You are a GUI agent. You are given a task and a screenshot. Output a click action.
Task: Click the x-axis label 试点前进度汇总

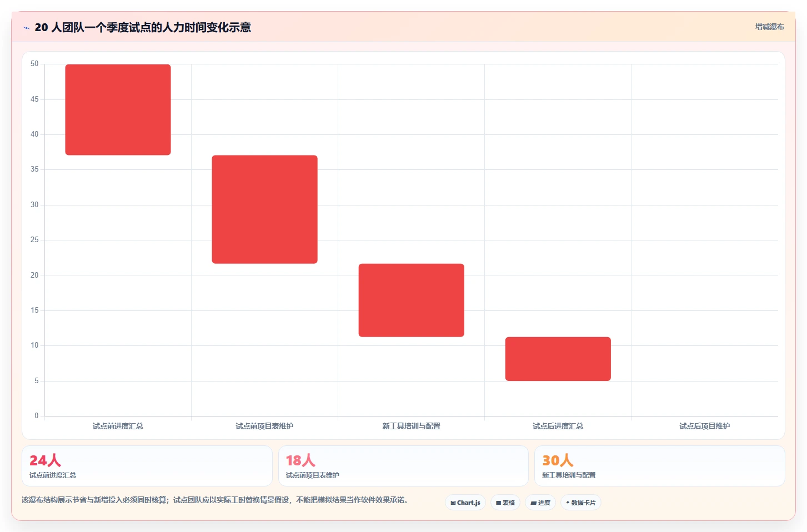pos(118,426)
